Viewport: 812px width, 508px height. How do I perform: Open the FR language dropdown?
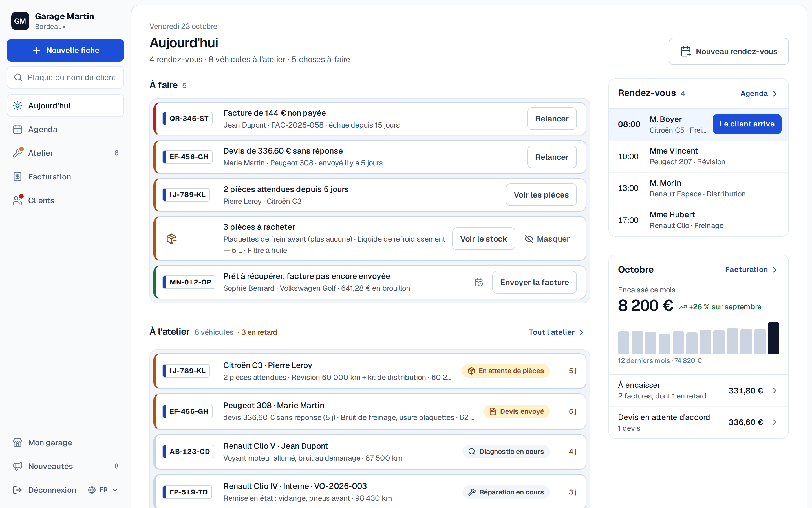tap(103, 490)
